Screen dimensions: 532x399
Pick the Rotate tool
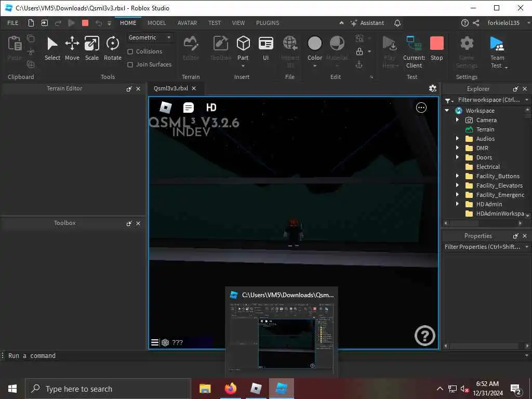(113, 48)
